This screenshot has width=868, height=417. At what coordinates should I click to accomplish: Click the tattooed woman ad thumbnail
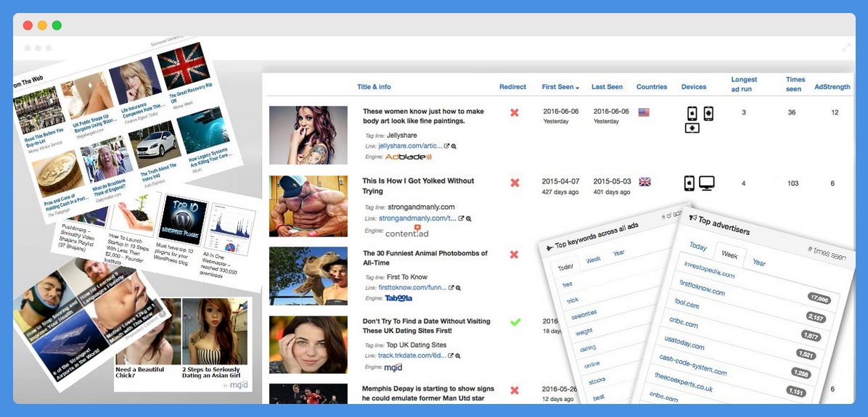[308, 135]
